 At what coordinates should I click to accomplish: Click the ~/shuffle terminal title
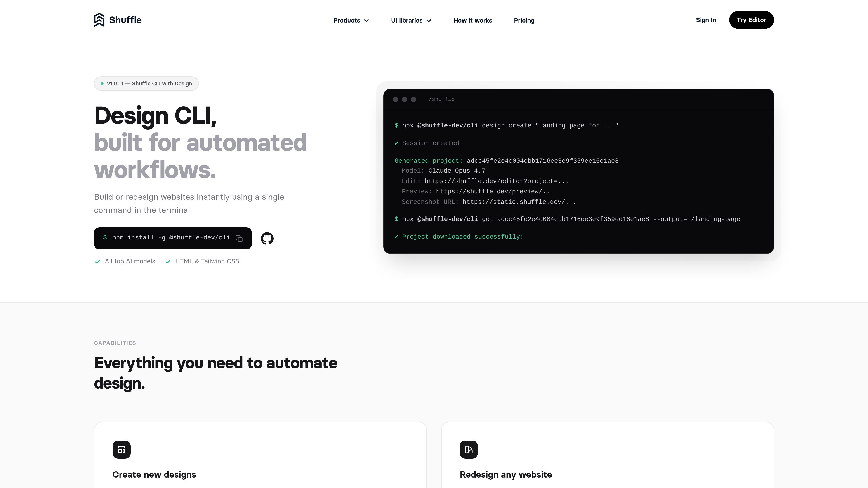tap(440, 99)
